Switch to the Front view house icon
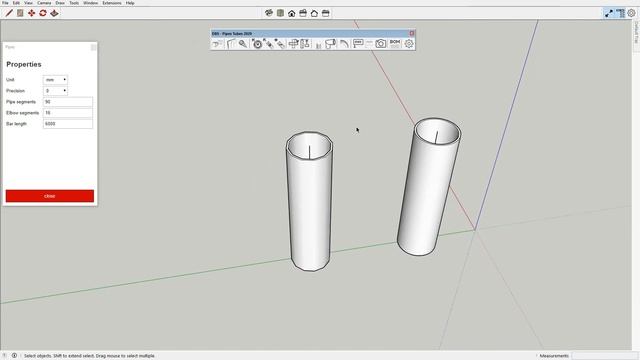Image resolution: width=640 pixels, height=360 pixels. [291, 13]
